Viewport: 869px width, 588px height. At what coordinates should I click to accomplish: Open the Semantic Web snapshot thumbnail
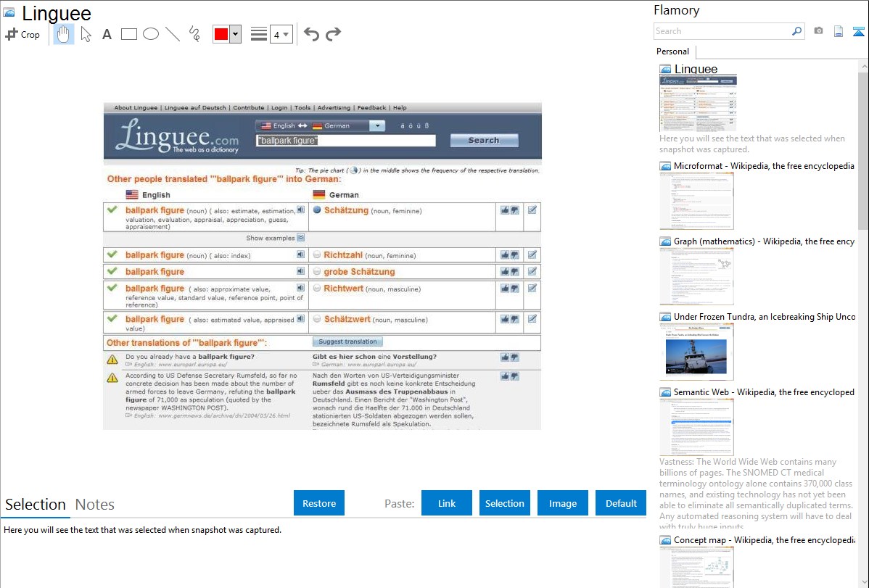(696, 427)
